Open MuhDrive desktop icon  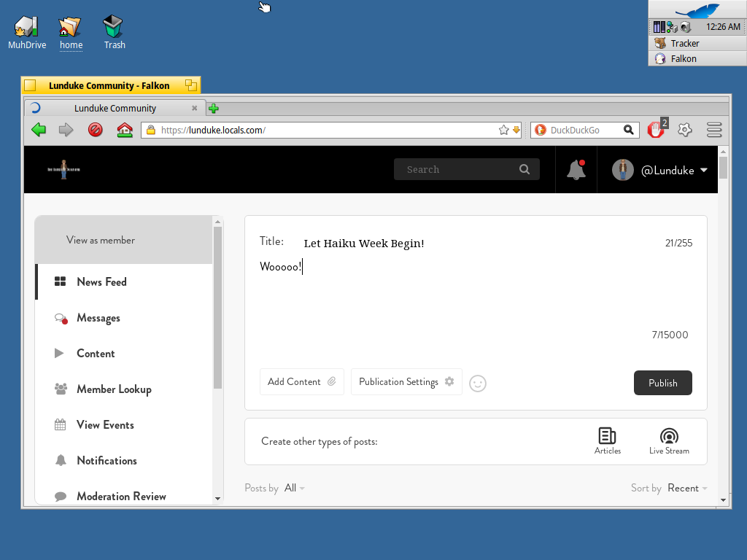coord(27,32)
